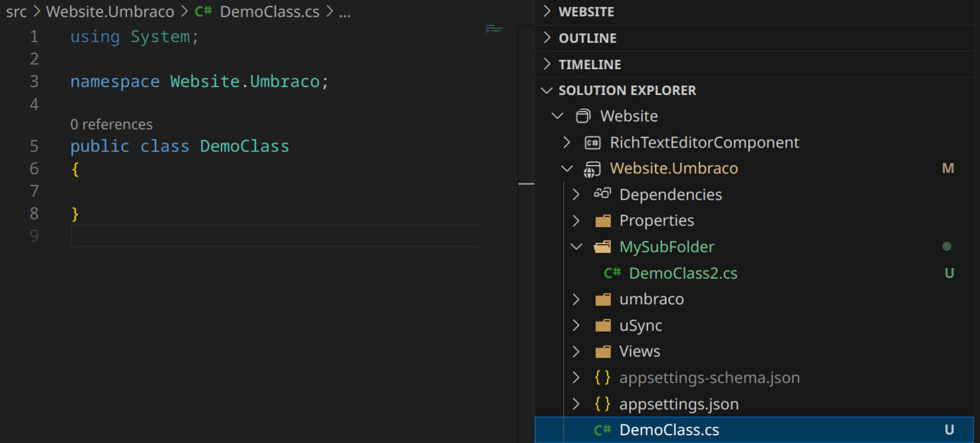Click the RichTextEditorComponent C# project icon

tap(592, 143)
